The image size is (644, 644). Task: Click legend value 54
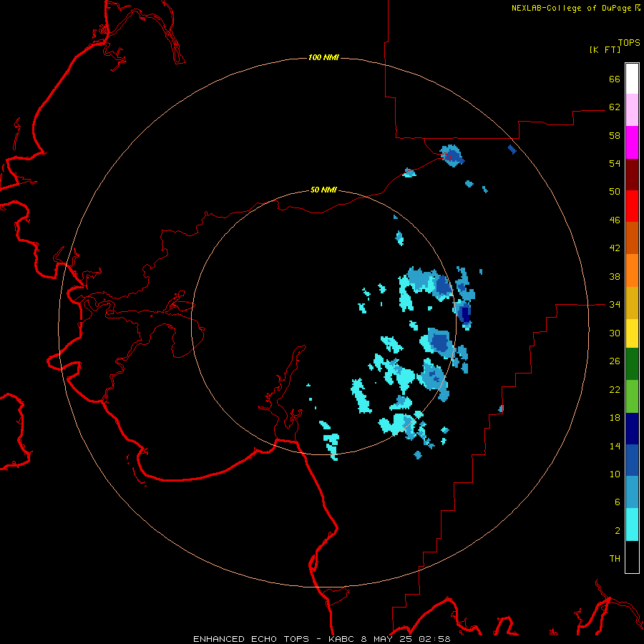[x=615, y=163]
